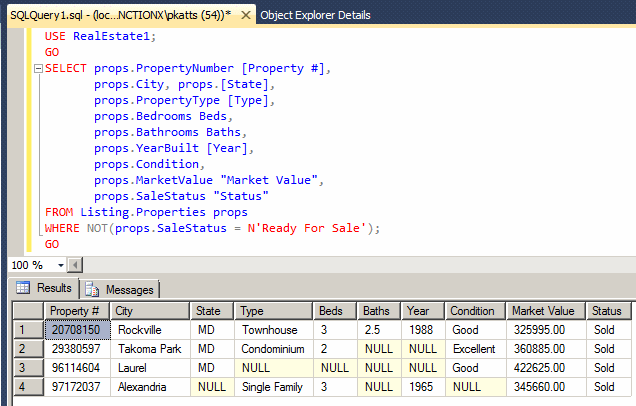Select row 4 header in results
The width and height of the screenshot is (636, 406).
[x=28, y=387]
